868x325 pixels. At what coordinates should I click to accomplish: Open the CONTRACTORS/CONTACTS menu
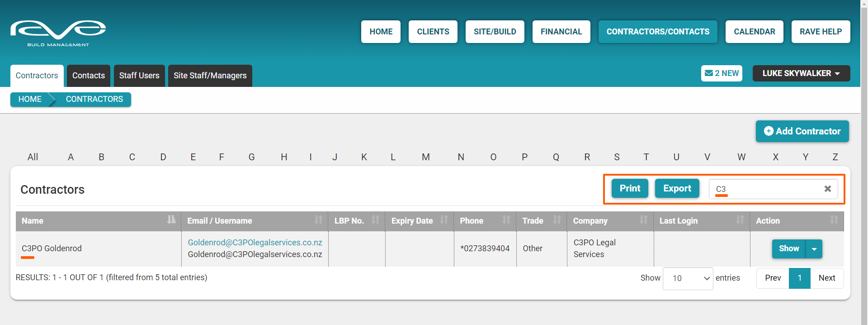[x=658, y=32]
